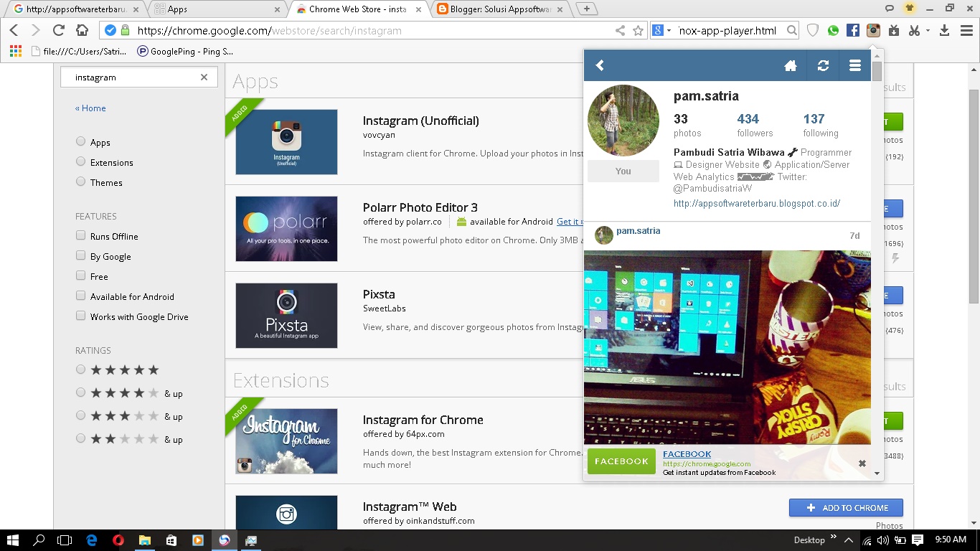This screenshot has width=980, height=551.
Task: Click the scissors extension icon
Action: coord(913,30)
